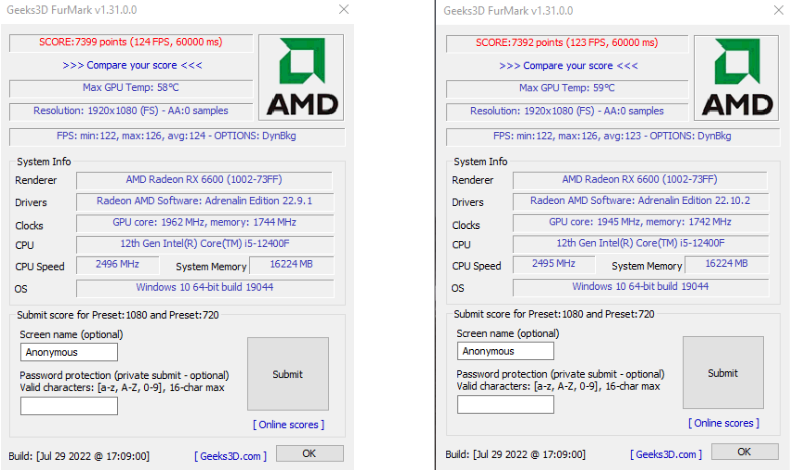This screenshot has width=790, height=470.
Task: Click Submit in the left FurMark window
Action: [x=288, y=374]
